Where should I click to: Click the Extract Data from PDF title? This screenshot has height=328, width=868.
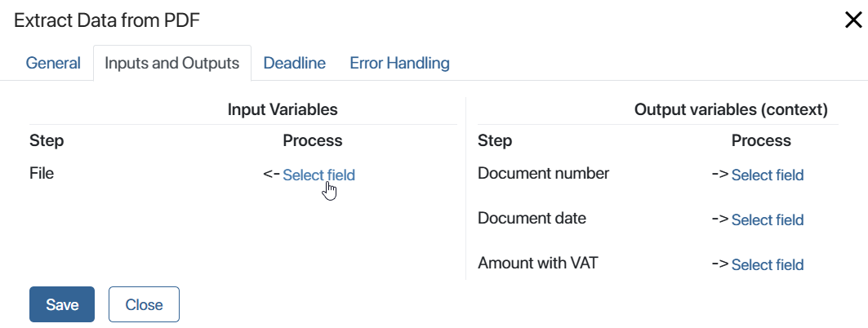[107, 20]
